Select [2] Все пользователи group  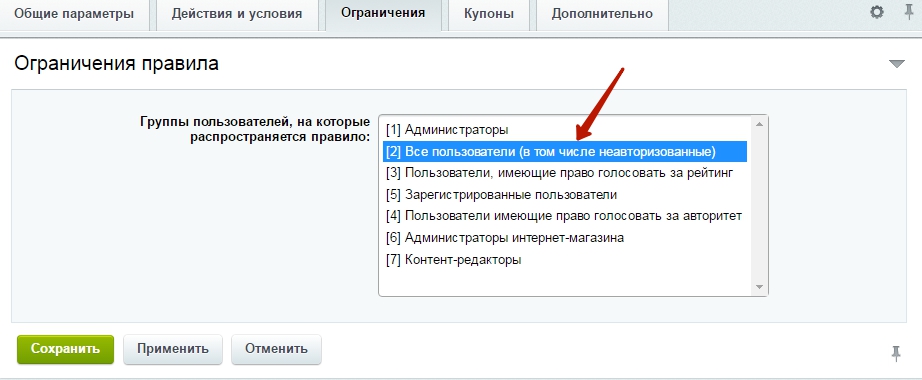[565, 151]
